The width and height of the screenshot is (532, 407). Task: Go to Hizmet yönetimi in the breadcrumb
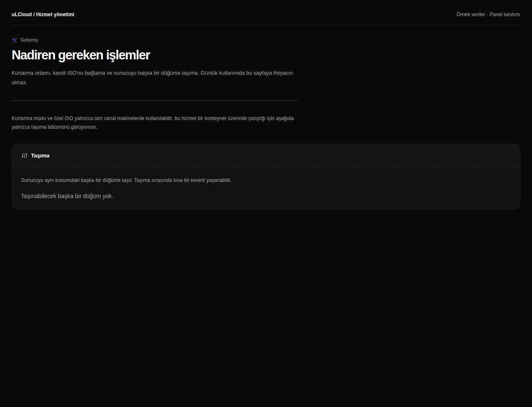coord(55,15)
